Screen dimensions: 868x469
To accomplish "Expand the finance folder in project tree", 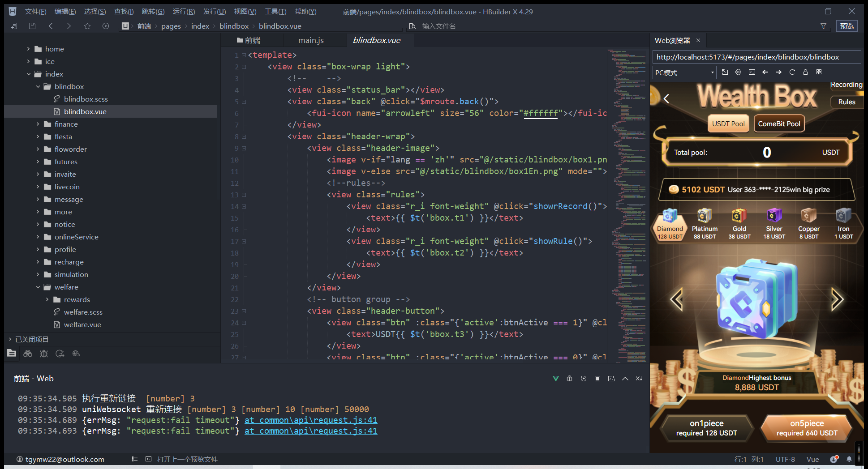I will (38, 124).
